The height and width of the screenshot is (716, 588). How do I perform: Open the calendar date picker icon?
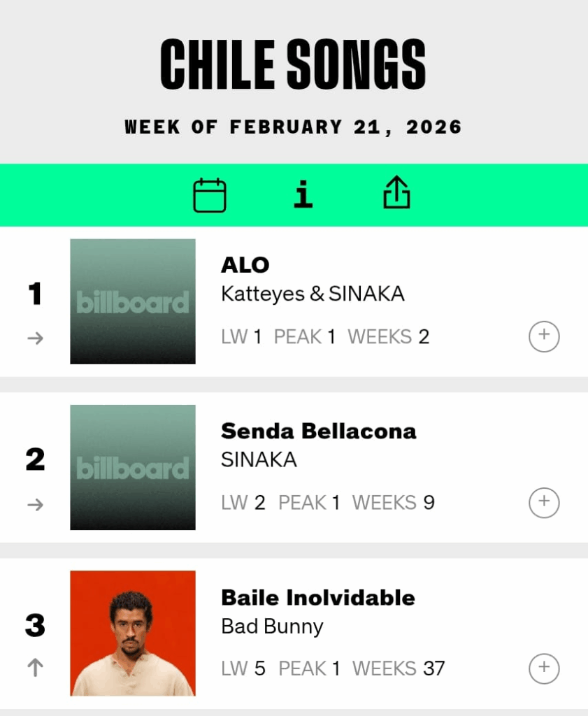pyautogui.click(x=210, y=195)
